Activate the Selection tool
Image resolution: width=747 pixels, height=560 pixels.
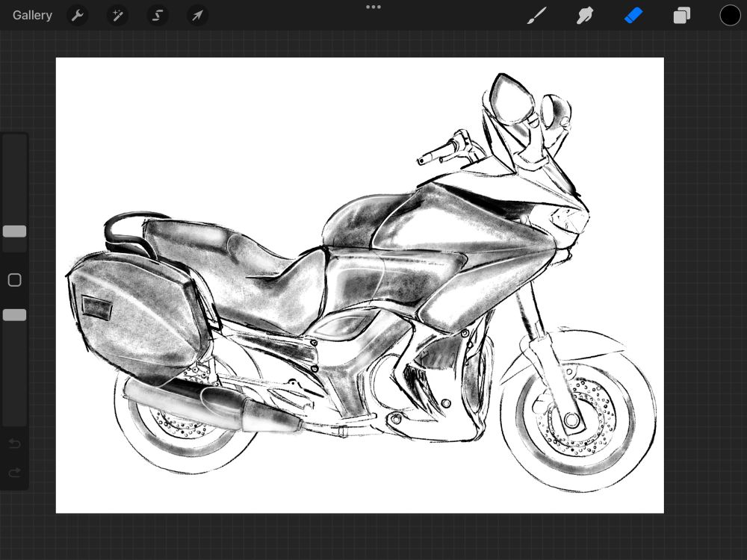(157, 15)
